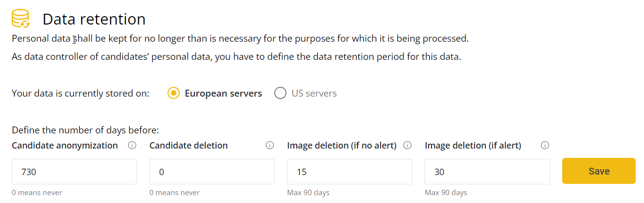The image size is (644, 203).
Task: Click info icon next to Candidate deletion
Action: tap(269, 146)
